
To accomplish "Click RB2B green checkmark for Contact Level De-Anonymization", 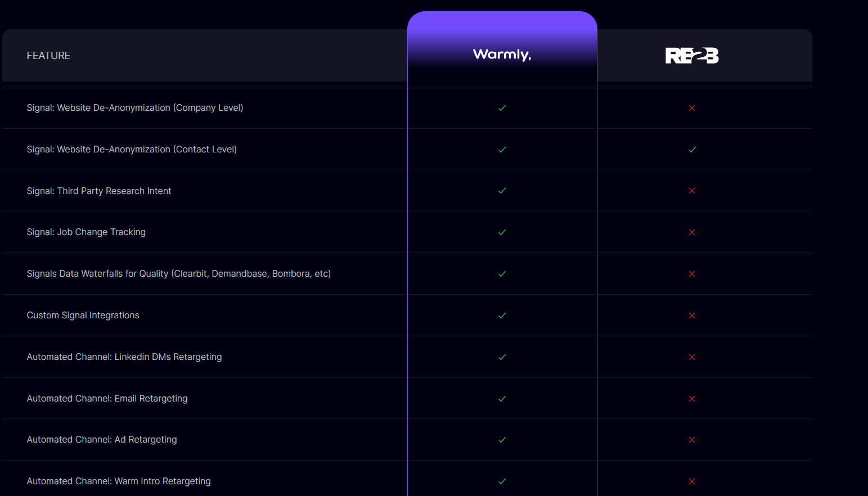I will tap(692, 150).
